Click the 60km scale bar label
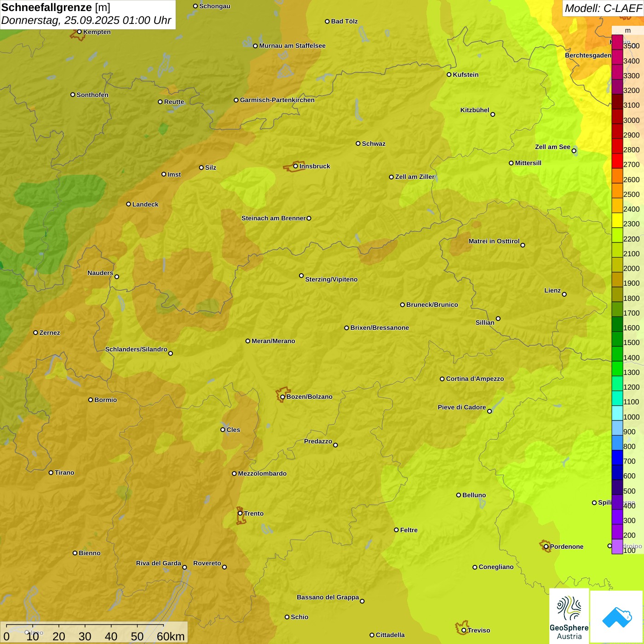The image size is (644, 644). coord(171,636)
